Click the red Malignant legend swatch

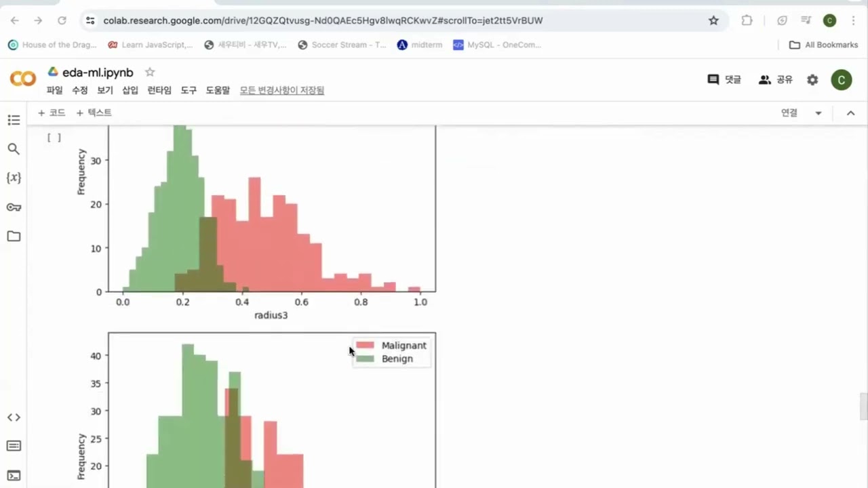(x=365, y=346)
